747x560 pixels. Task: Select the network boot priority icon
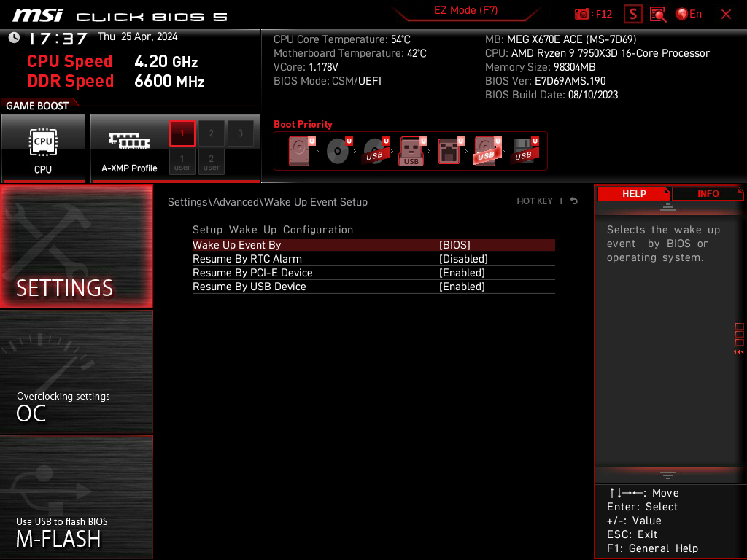[449, 151]
